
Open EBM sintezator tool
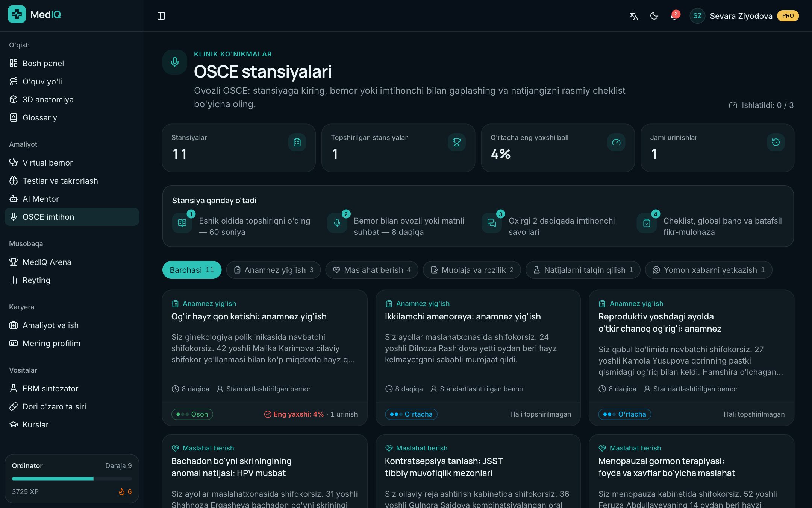72,388
